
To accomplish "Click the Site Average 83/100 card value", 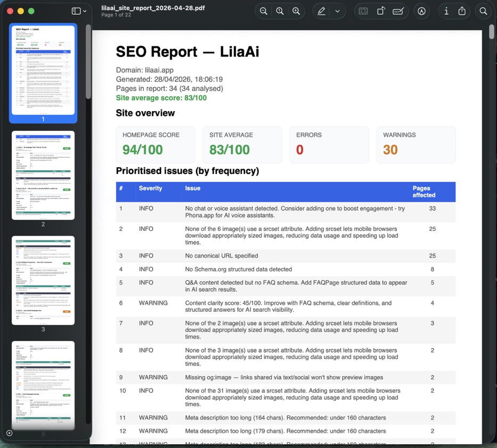I will tap(229, 150).
